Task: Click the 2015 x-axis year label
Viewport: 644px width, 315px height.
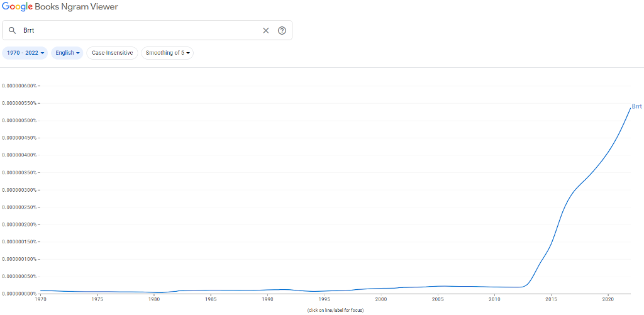Action: [x=551, y=299]
